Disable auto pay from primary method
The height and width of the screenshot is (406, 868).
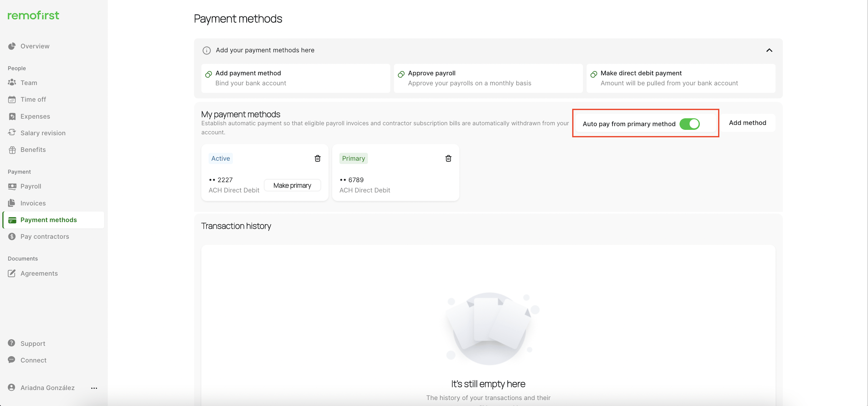(x=689, y=124)
